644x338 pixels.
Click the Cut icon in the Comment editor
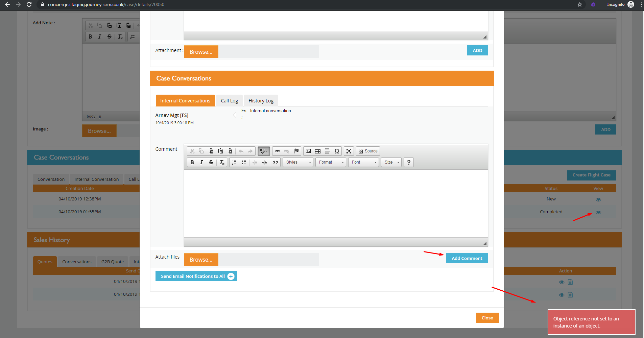click(x=192, y=151)
